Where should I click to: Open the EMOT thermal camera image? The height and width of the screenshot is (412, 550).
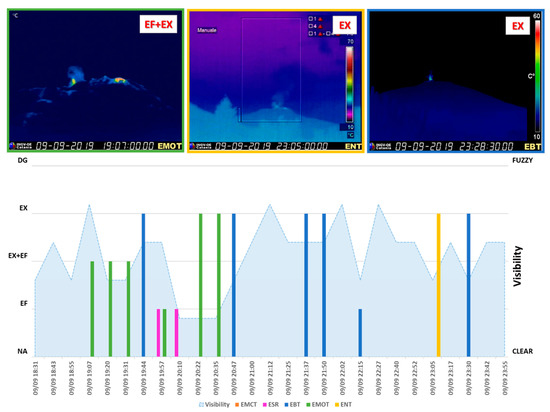[x=95, y=81]
